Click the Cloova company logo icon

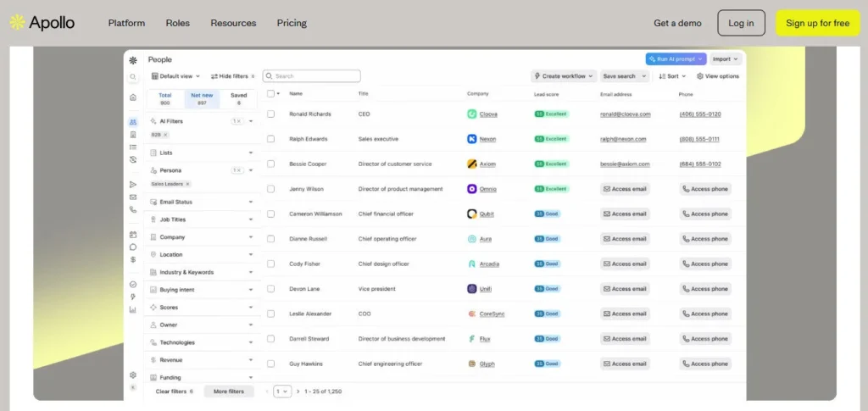[471, 114]
